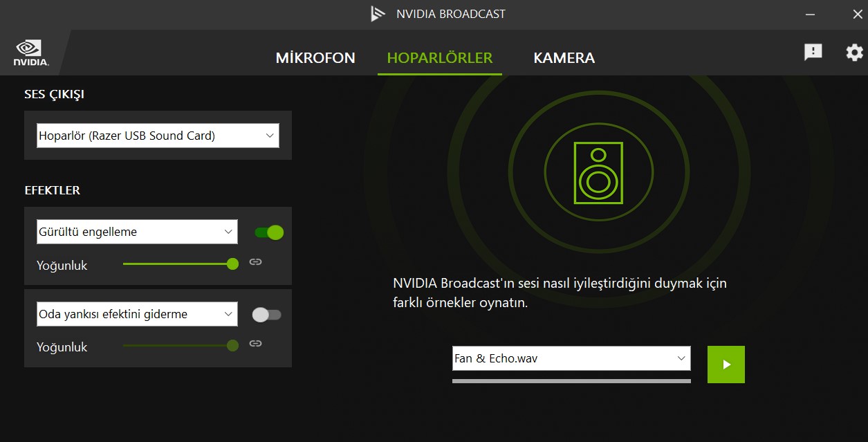The width and height of the screenshot is (868, 442).
Task: Enable the Oda yankısı efektini giderme toggle
Action: pyautogui.click(x=267, y=315)
